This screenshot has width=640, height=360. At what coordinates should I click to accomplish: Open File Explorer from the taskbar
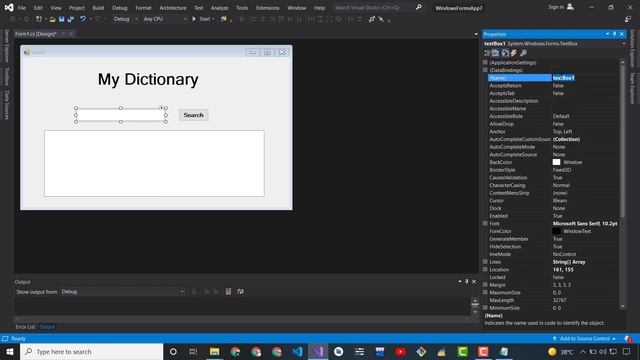point(214,351)
